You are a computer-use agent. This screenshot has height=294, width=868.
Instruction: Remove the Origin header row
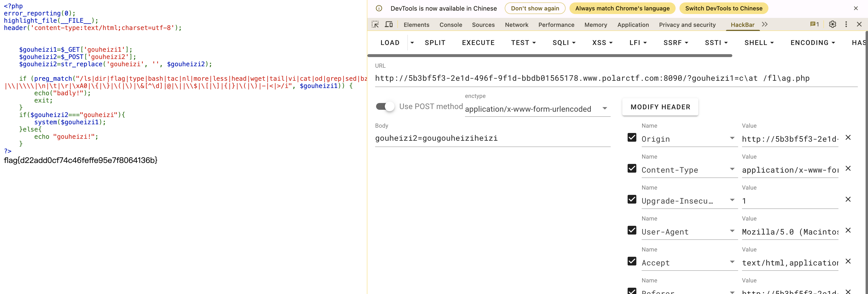(848, 138)
